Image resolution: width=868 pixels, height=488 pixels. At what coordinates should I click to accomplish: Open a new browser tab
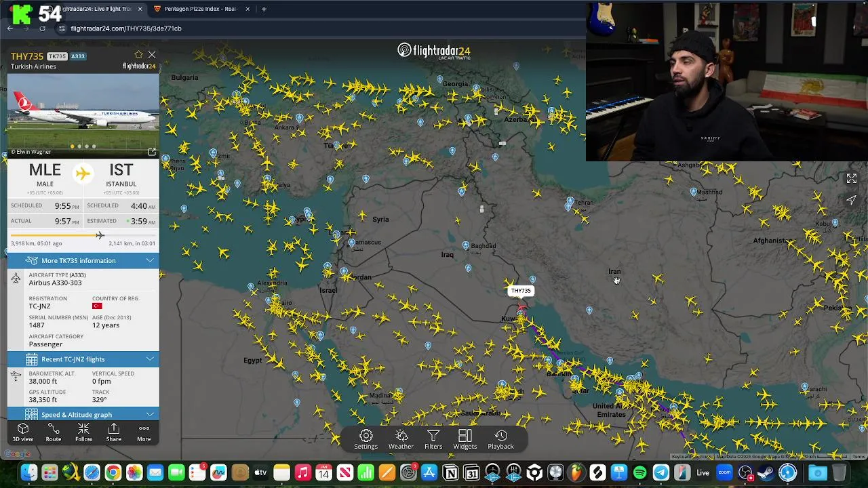point(264,9)
